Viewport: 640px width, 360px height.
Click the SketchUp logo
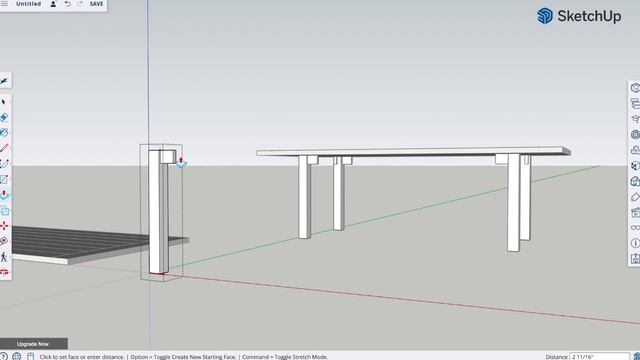click(579, 16)
